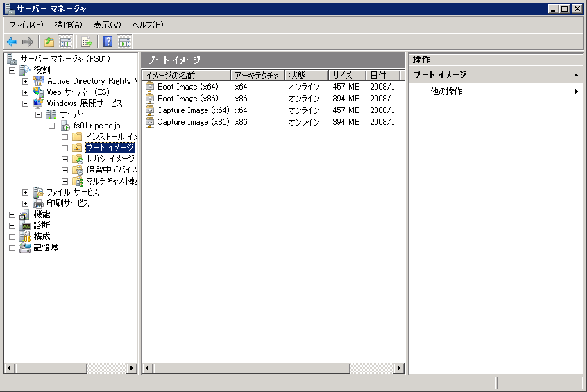Screen dimensions: 587x392
Task: Open 他の操作 in the actions pane
Action: (x=446, y=92)
